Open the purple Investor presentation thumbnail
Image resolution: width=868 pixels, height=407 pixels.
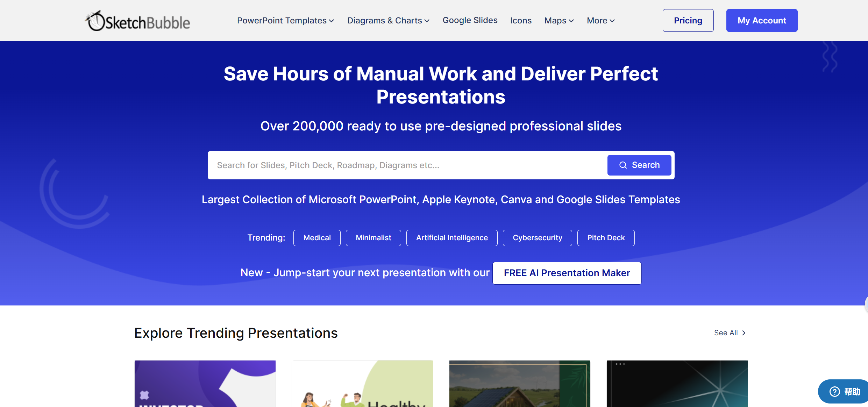205,384
